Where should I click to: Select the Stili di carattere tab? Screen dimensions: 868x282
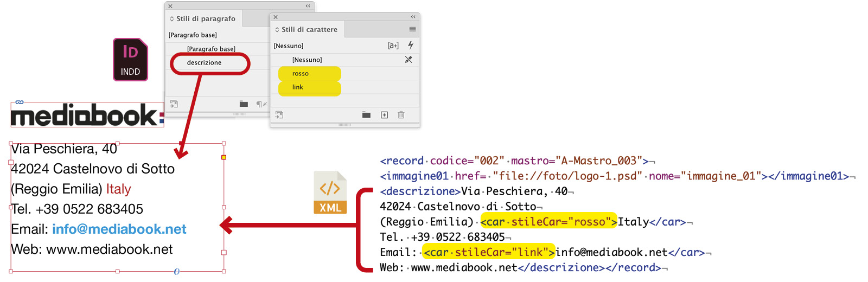[x=309, y=30]
